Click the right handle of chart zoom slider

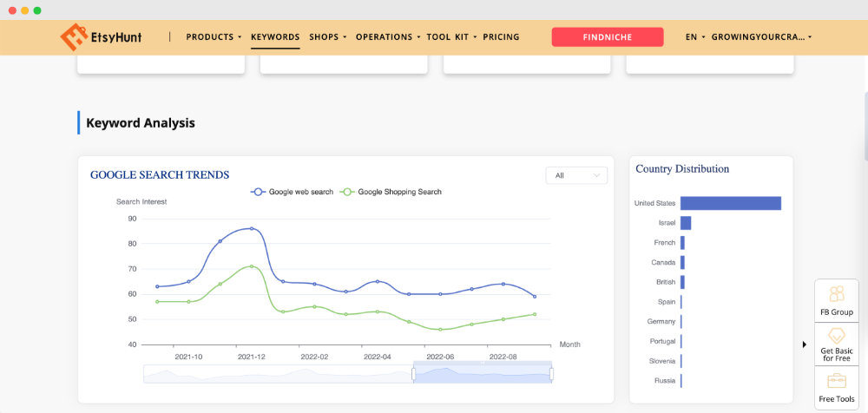[551, 374]
